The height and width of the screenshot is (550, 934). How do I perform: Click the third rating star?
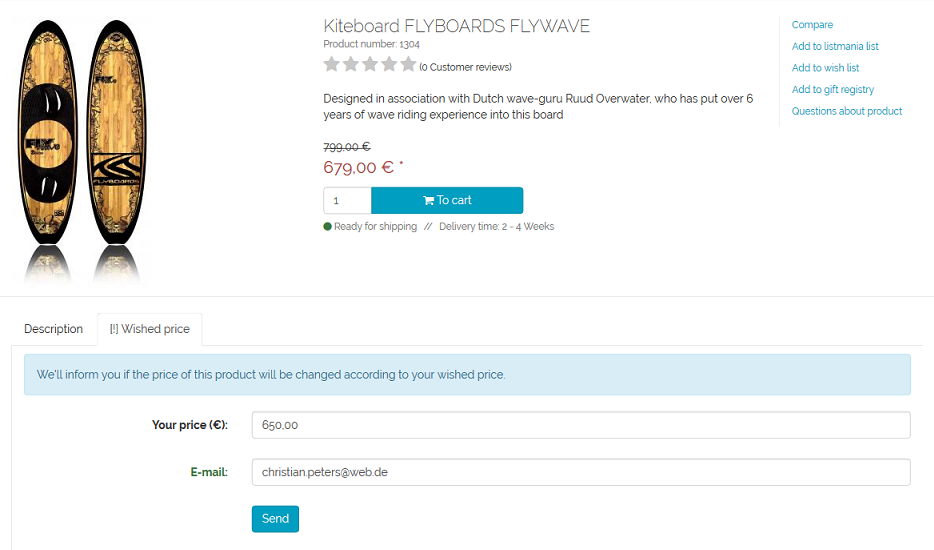pos(370,65)
